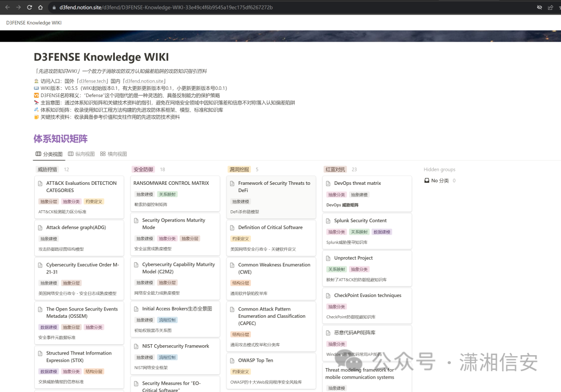Click page icon of CAPEC card

coord(232,309)
